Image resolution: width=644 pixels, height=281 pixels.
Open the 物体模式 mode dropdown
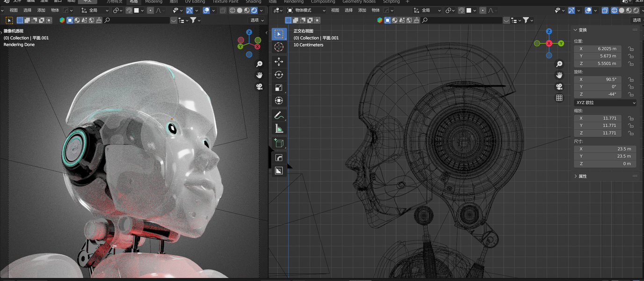[x=306, y=10]
